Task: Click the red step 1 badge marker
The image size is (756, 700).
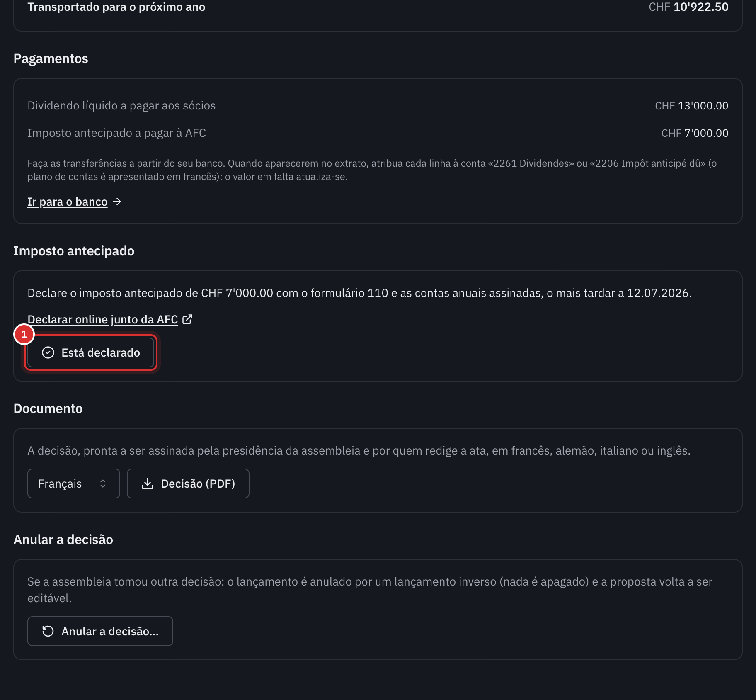Action: pos(24,334)
